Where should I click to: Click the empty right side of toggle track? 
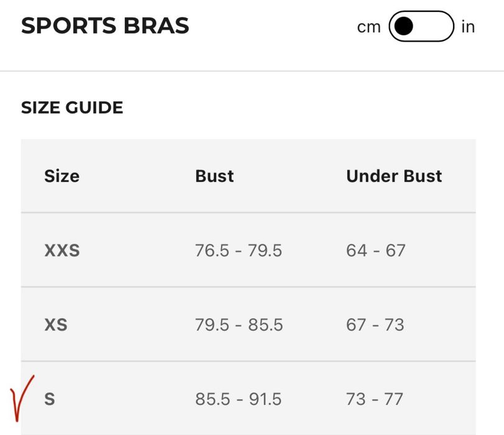[434, 26]
